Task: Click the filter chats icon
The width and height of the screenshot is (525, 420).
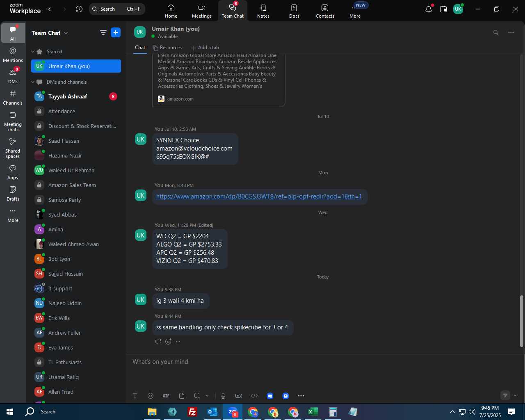Action: pyautogui.click(x=103, y=33)
